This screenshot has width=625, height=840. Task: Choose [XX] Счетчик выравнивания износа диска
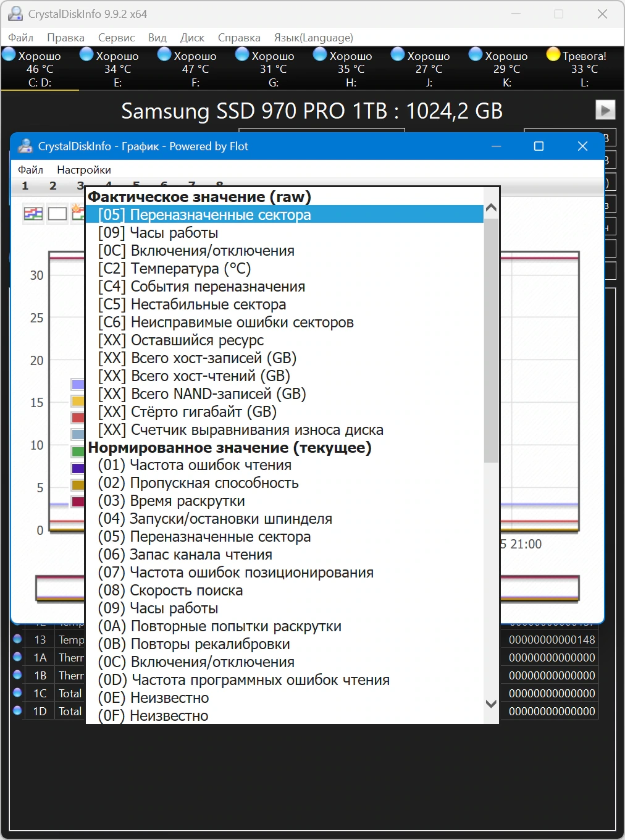click(285, 429)
